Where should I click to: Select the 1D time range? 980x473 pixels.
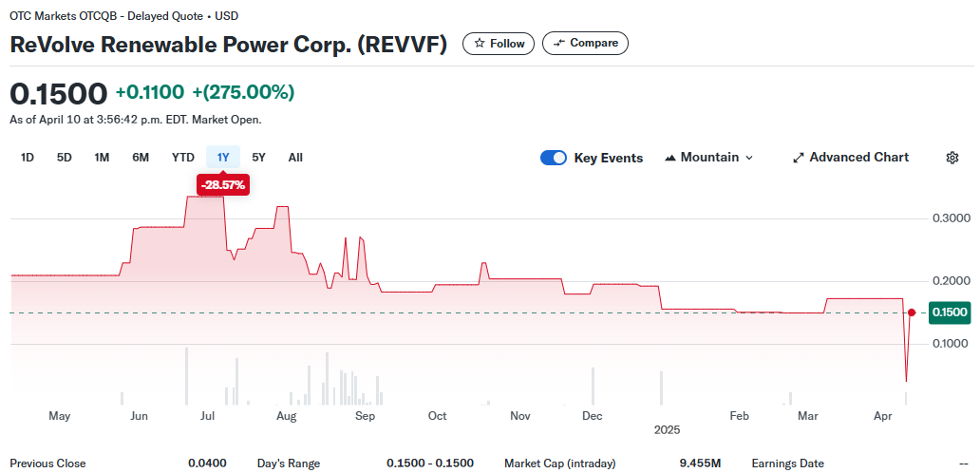point(28,158)
